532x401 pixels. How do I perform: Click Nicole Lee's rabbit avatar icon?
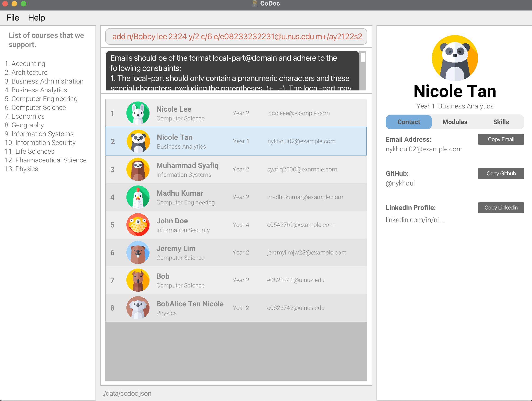(138, 113)
